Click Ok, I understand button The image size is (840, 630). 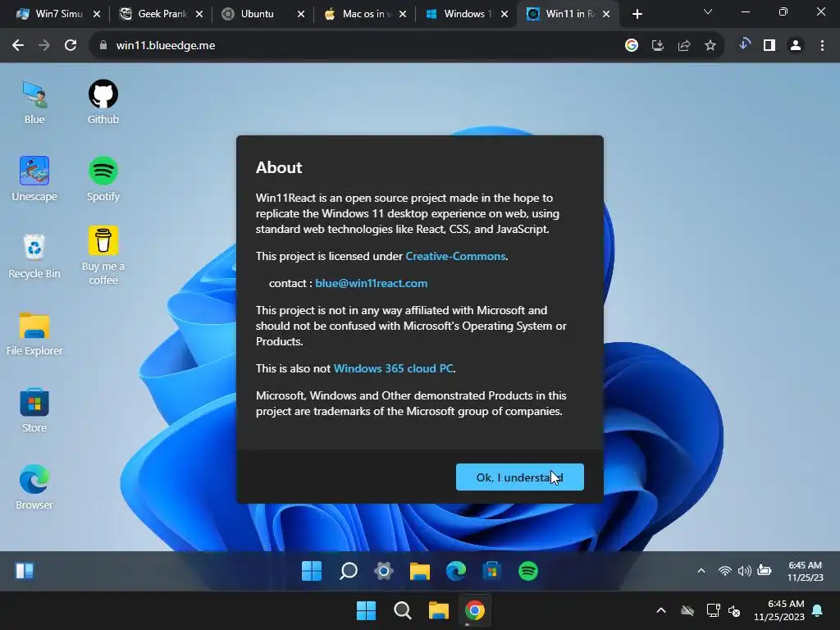pyautogui.click(x=519, y=477)
